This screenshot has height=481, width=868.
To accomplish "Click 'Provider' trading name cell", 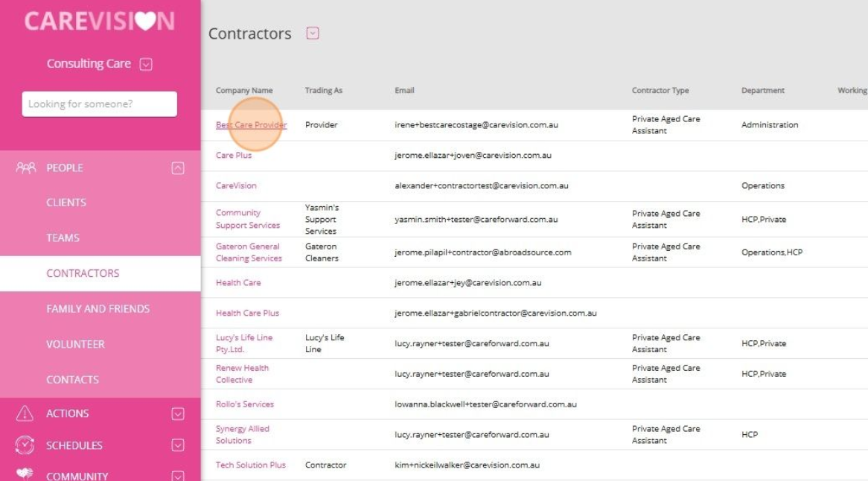I will click(x=321, y=125).
